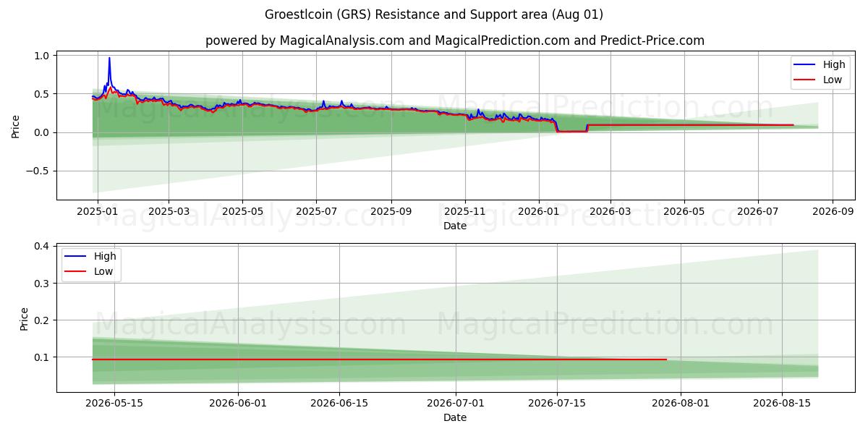Select the 'Date' x-axis label under the bottom chart

(455, 417)
